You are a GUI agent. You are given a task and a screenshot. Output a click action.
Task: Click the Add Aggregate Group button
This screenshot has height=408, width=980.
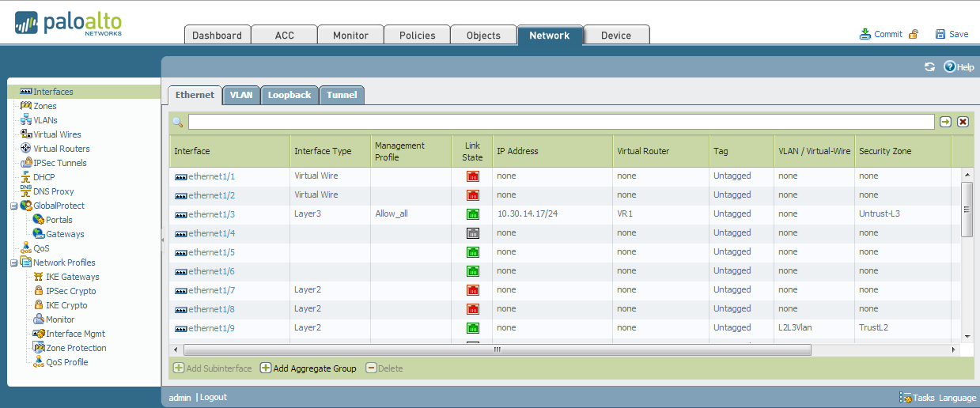point(308,368)
